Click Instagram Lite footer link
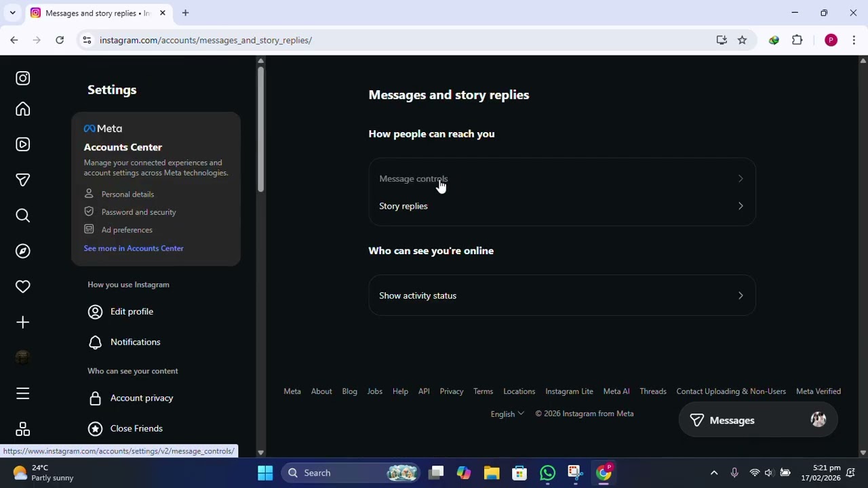Image resolution: width=868 pixels, height=488 pixels. (x=569, y=392)
